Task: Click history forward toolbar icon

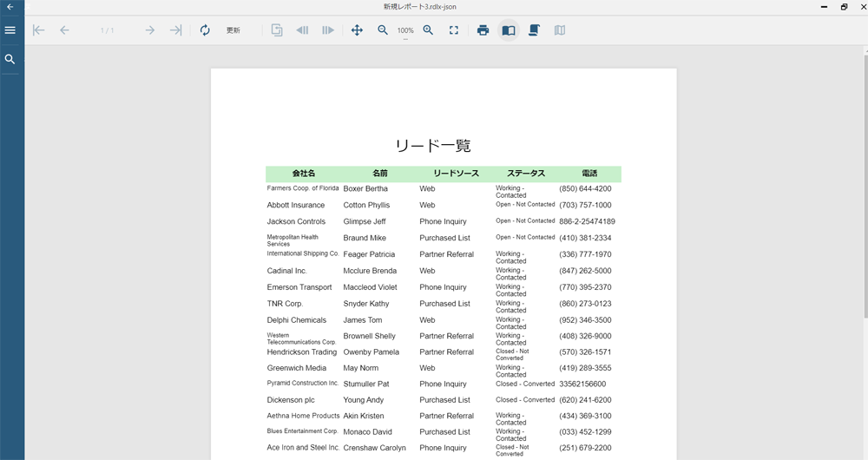Action: (x=328, y=30)
